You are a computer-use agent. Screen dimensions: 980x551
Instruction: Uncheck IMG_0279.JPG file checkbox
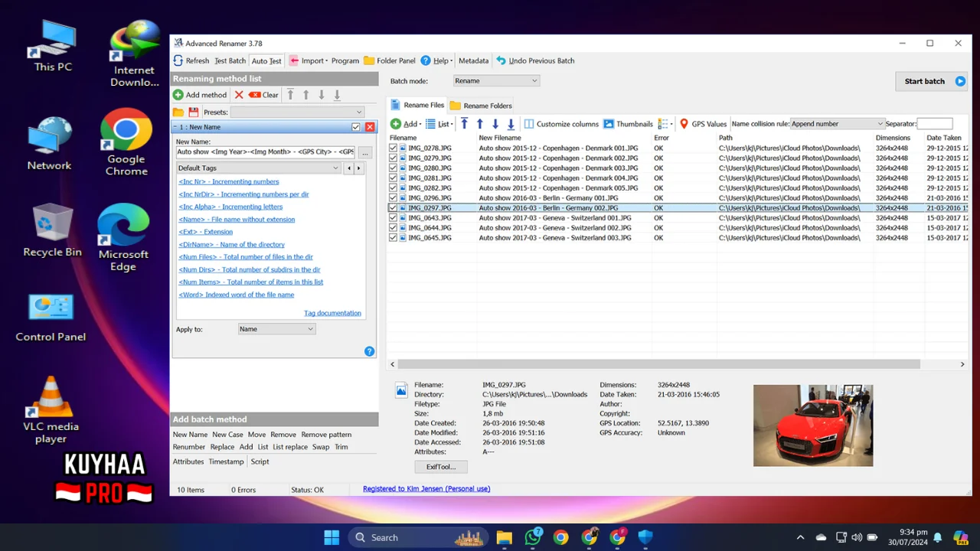pyautogui.click(x=393, y=158)
